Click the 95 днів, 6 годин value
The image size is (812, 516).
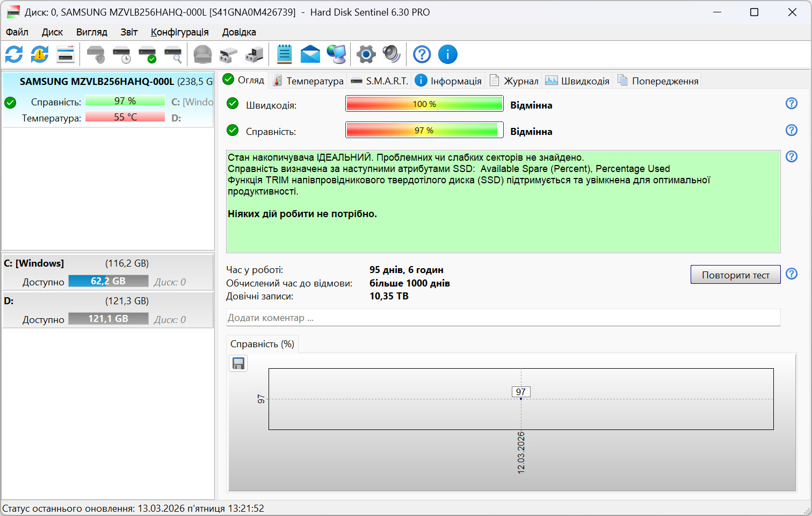click(x=407, y=270)
